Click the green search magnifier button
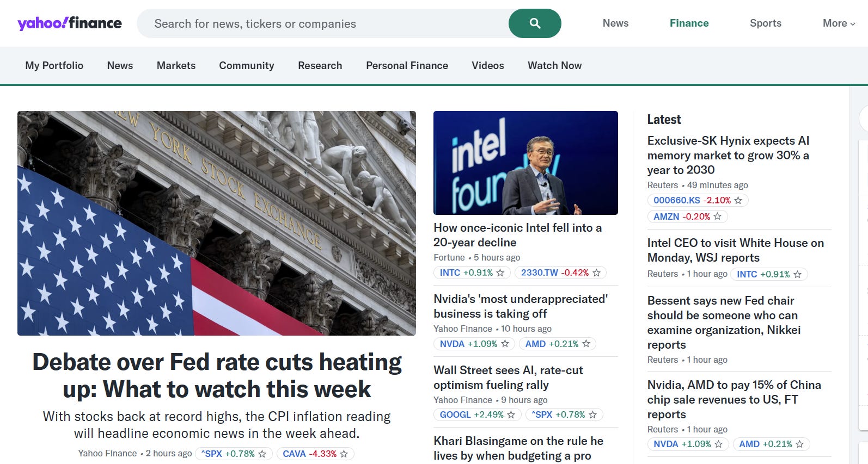The width and height of the screenshot is (868, 464). [x=535, y=23]
